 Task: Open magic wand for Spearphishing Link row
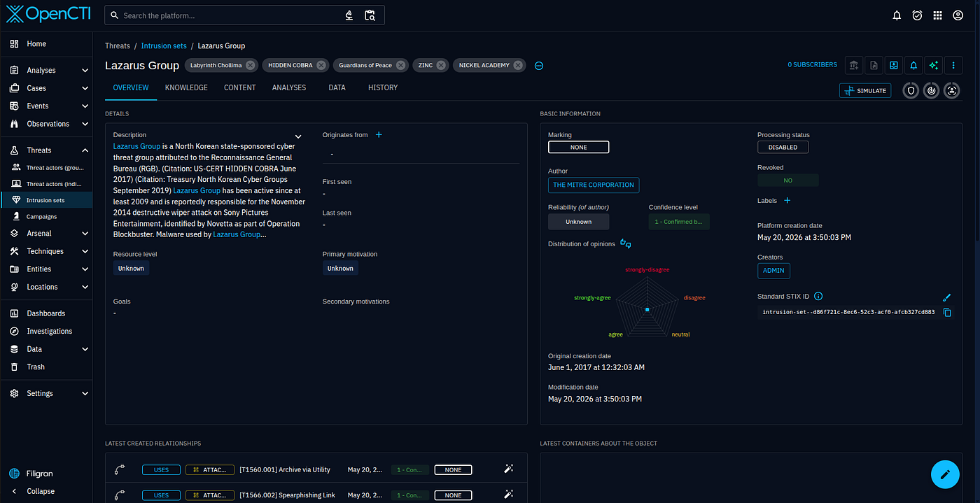click(509, 495)
